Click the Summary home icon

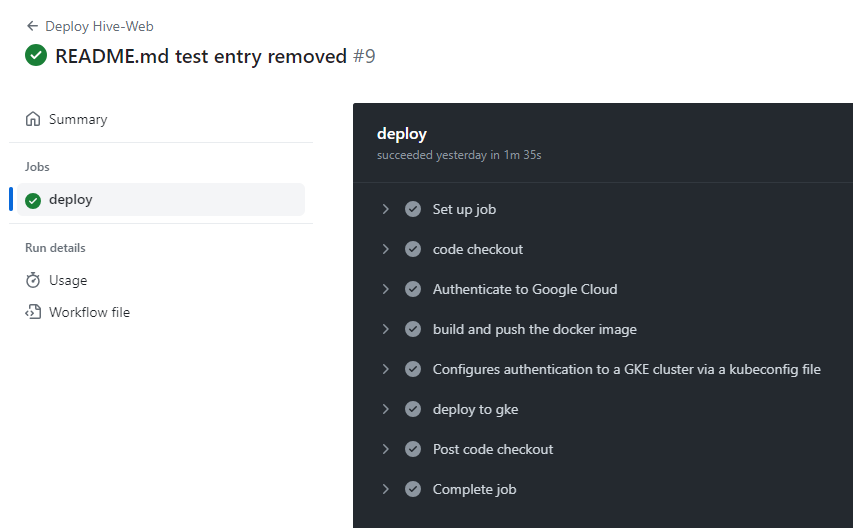click(x=33, y=119)
